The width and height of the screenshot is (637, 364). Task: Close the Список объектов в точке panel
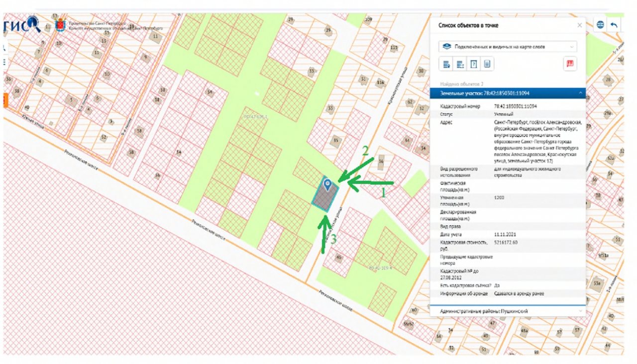579,25
